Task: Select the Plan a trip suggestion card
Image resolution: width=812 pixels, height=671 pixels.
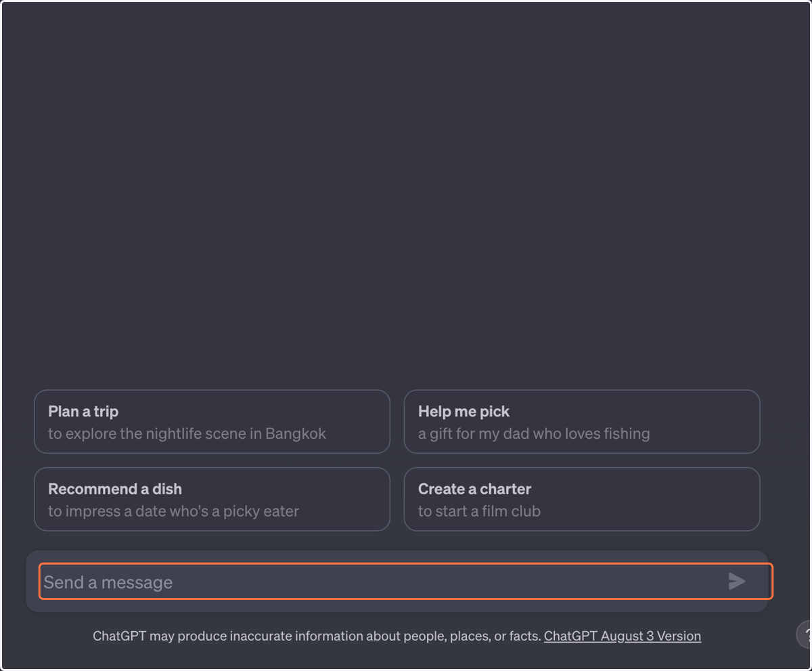Action: [x=212, y=421]
